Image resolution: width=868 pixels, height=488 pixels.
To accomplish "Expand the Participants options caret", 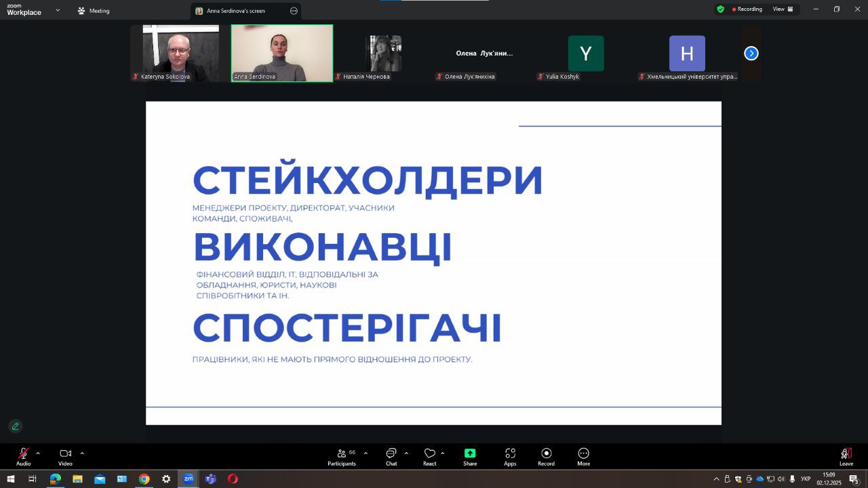I will click(366, 453).
